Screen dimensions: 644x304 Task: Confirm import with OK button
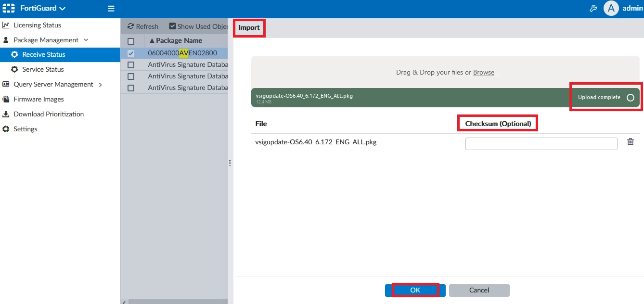click(x=415, y=290)
